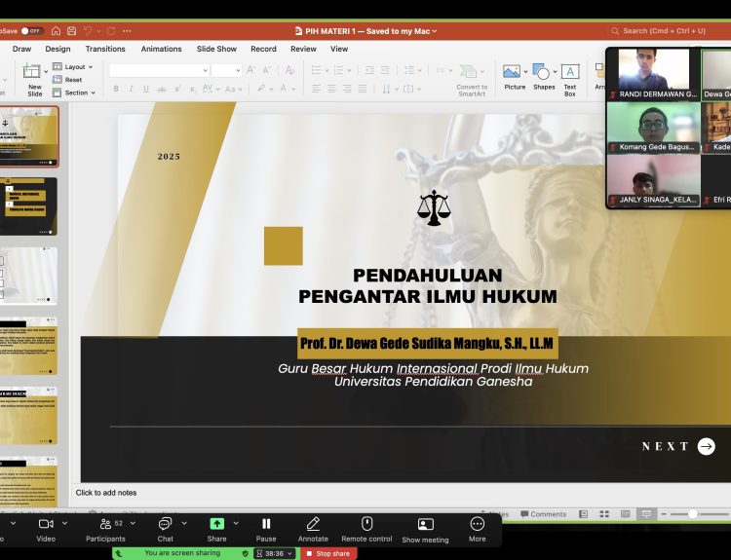
Task: Click the Annotate pencil in Zoom toolbar
Action: pyautogui.click(x=313, y=528)
